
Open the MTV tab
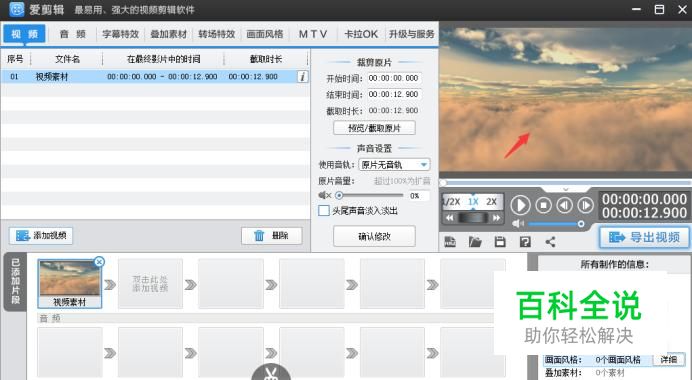click(313, 34)
